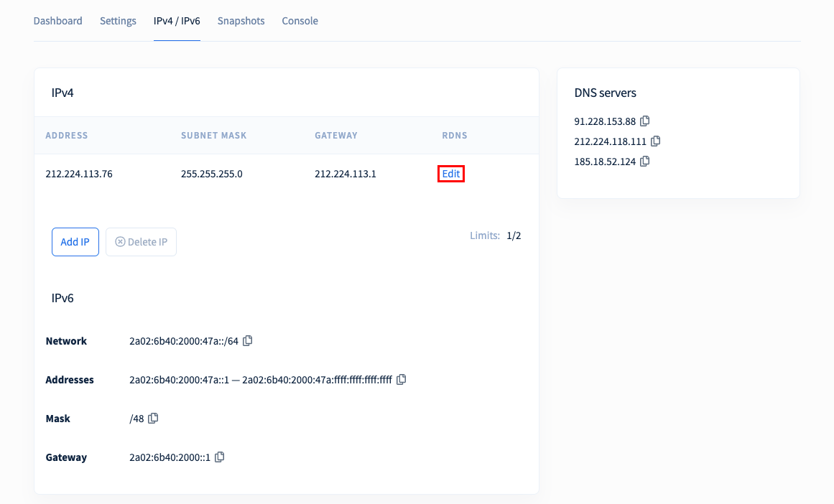Select DNS address 91.228.153.88 text
834x504 pixels.
pos(606,121)
